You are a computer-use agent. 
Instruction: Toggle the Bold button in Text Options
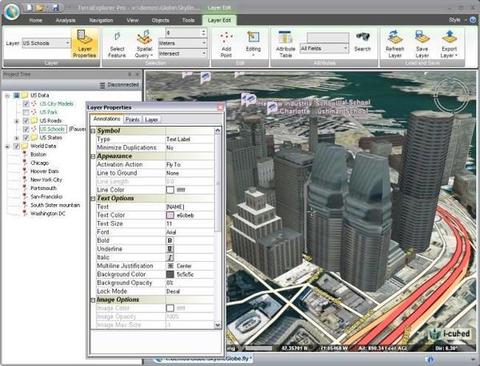tap(170, 240)
